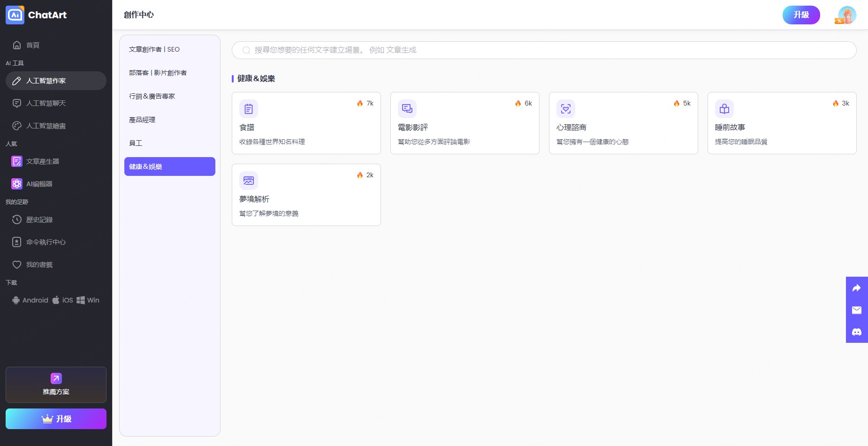Launch 文章產生器 icon
The width and height of the screenshot is (868, 446).
coord(17,161)
